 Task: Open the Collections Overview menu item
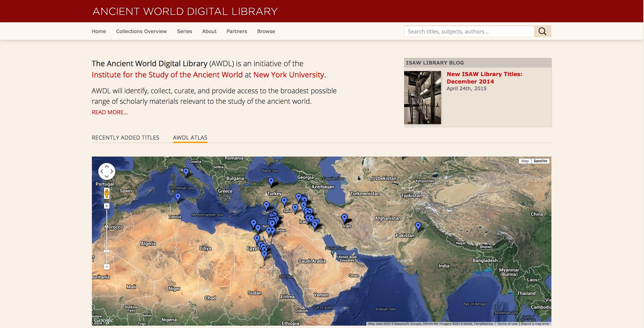click(141, 31)
